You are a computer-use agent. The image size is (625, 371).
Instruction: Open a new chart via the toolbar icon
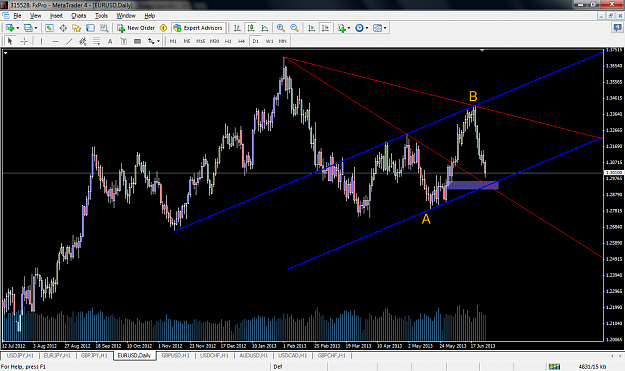[x=10, y=28]
